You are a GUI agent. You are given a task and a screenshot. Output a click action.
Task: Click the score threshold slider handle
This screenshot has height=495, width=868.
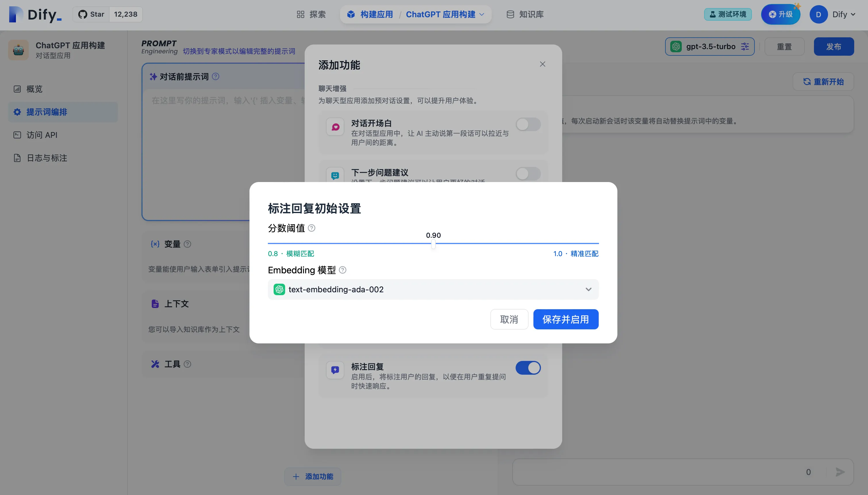(x=433, y=244)
